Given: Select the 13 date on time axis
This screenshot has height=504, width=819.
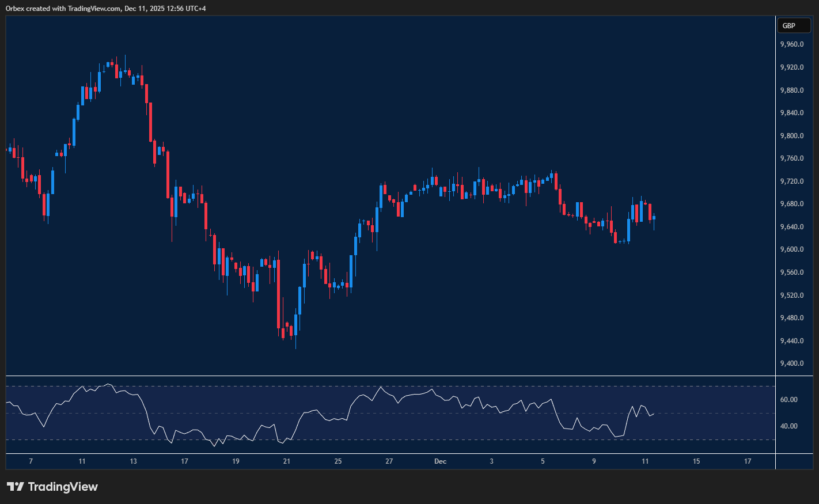Looking at the screenshot, I should click(x=133, y=461).
